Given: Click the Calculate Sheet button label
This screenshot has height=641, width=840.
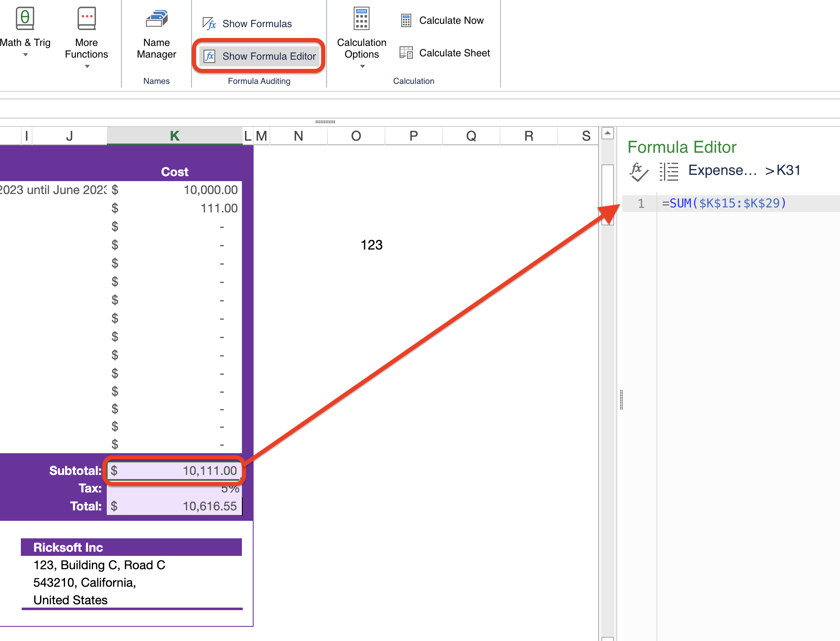Looking at the screenshot, I should (455, 53).
